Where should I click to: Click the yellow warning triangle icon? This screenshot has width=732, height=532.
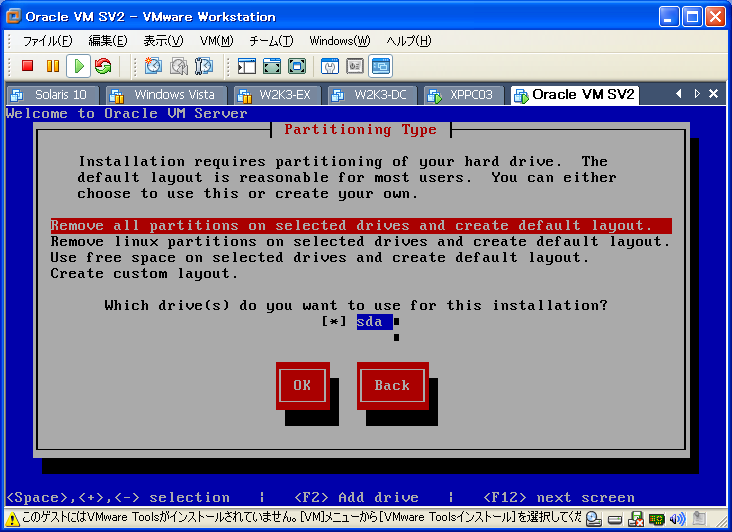click(12, 519)
